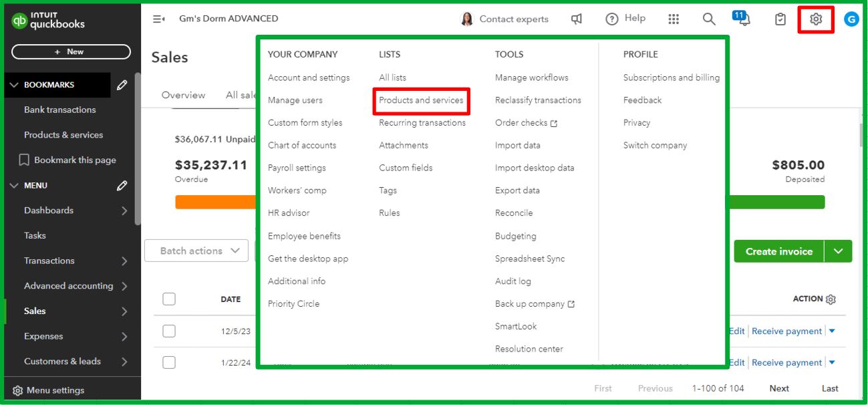
Task: Expand the Transactions sidebar submenu
Action: (x=124, y=261)
